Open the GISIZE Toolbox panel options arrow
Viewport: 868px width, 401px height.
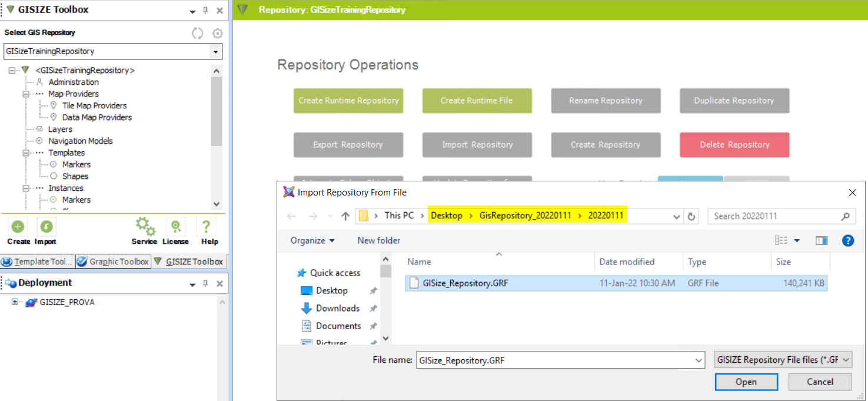(192, 11)
